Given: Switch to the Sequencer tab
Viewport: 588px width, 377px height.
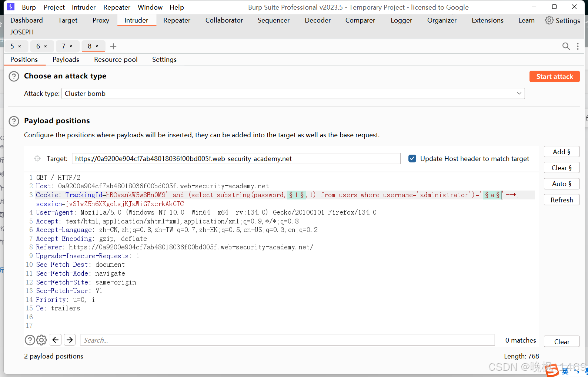Looking at the screenshot, I should 274,20.
